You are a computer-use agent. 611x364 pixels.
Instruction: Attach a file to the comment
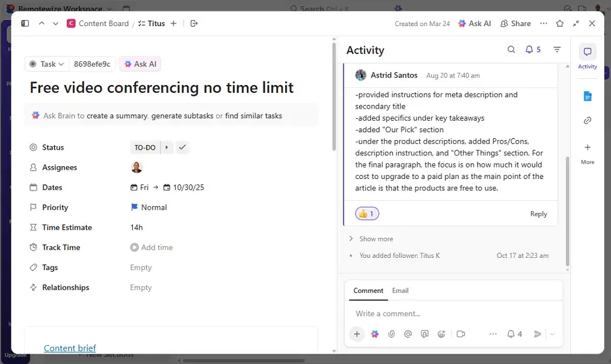pyautogui.click(x=391, y=334)
